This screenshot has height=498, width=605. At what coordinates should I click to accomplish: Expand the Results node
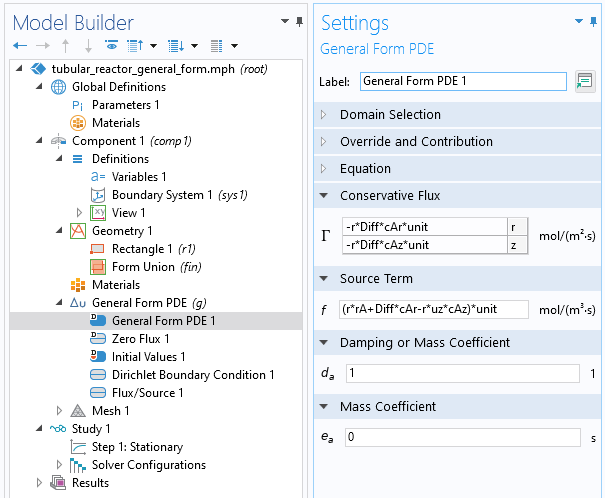(x=39, y=483)
